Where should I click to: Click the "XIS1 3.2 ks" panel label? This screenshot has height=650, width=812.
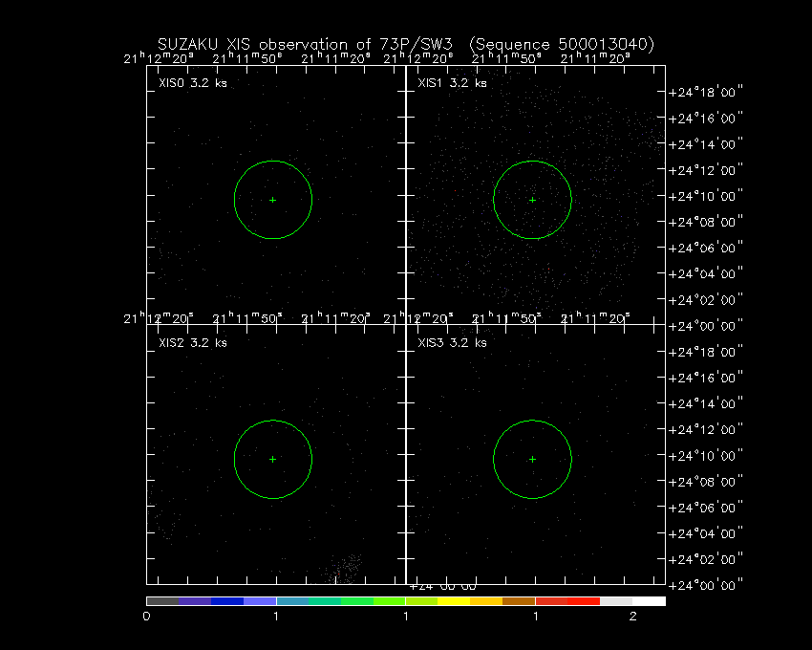click(452, 83)
